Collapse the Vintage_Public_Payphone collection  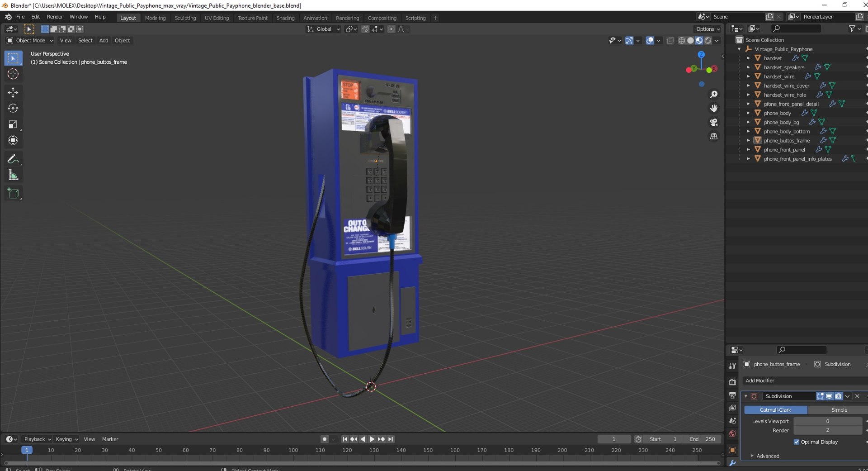pyautogui.click(x=739, y=49)
